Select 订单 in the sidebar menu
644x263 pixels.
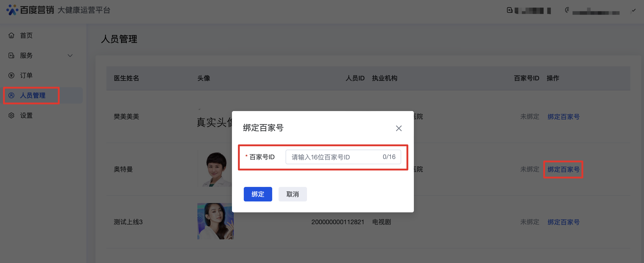[x=26, y=75]
